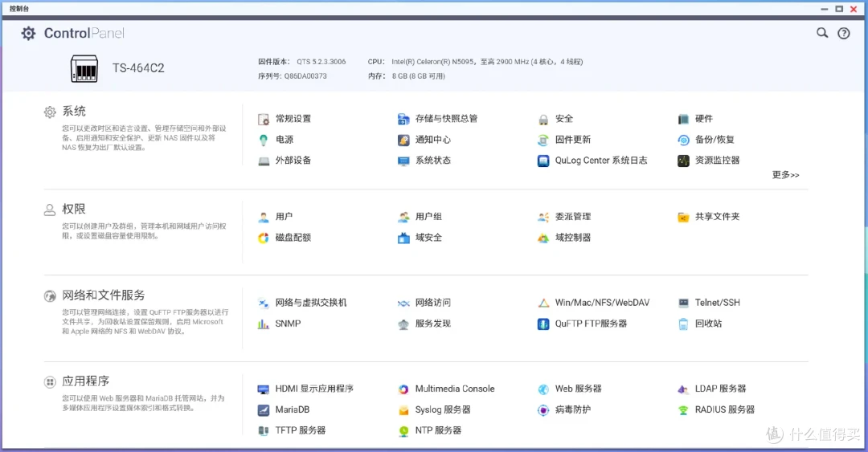Open the 磁盘配额 disk quota icon
The height and width of the screenshot is (452, 868).
(264, 238)
